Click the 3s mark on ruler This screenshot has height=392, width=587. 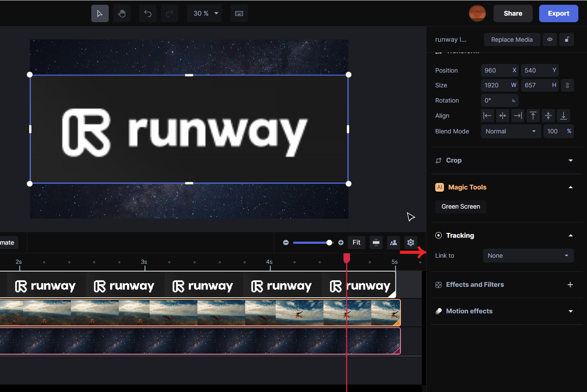[x=144, y=262]
